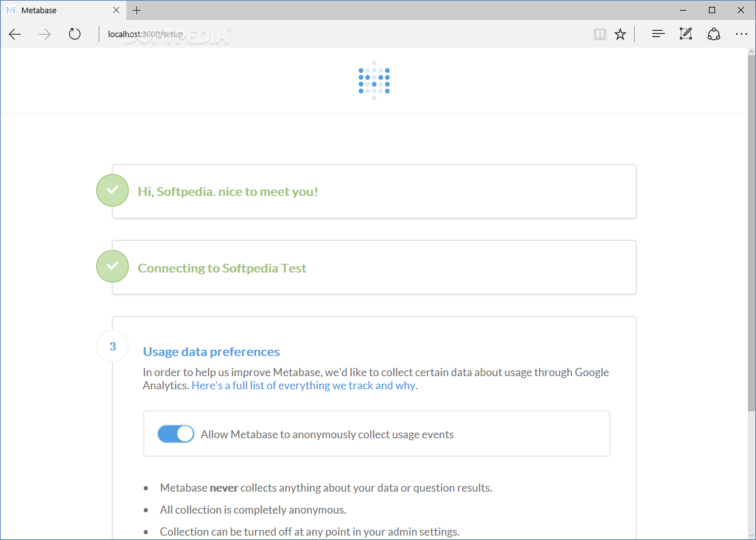This screenshot has width=756, height=540.
Task: Click green checkmark beside Connecting to Softpedia Test
Action: (112, 266)
